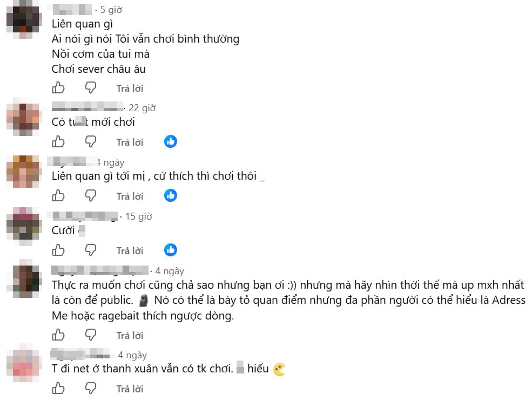The image size is (532, 401).
Task: Reply to the 'Nồi cơm của tui mà' comment
Action: (x=130, y=89)
